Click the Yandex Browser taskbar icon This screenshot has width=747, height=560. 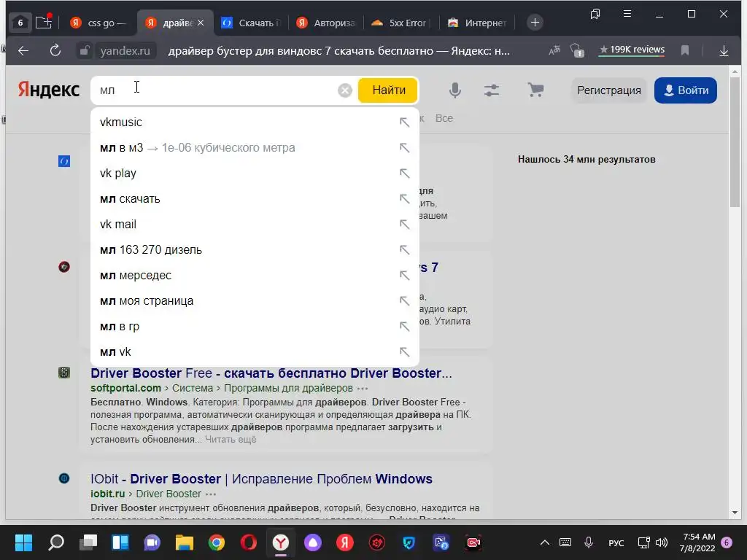click(281, 542)
